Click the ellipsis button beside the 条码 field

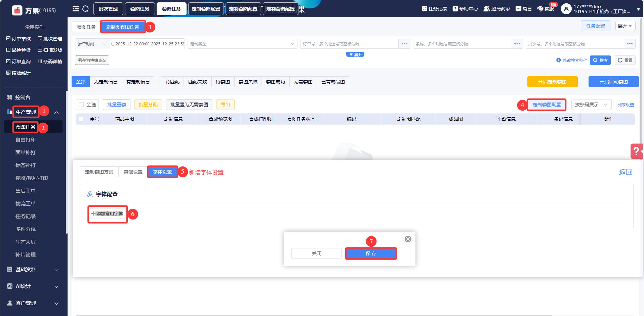pyautogui.click(x=517, y=44)
